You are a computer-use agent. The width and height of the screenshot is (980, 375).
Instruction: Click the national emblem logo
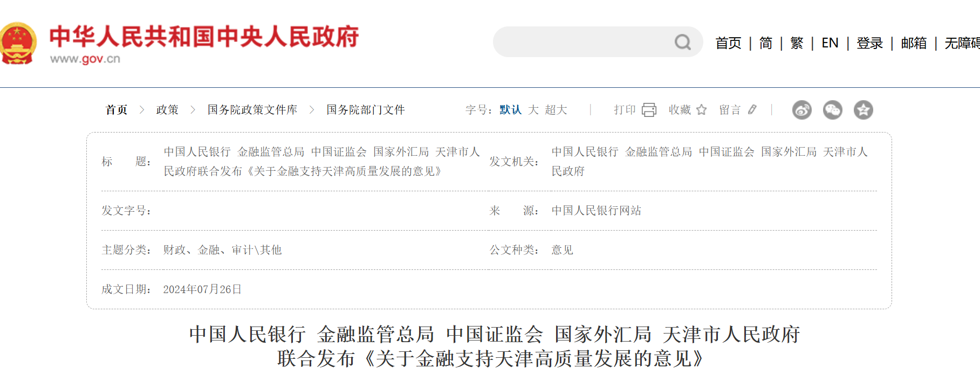[17, 43]
